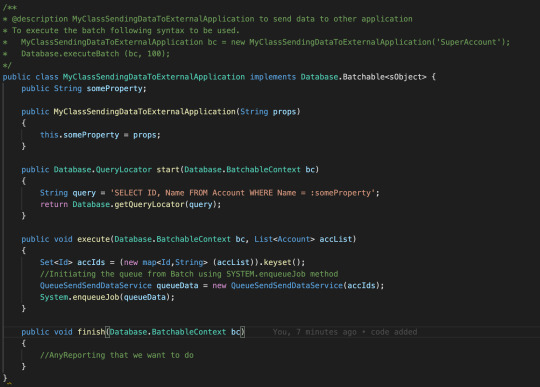Click the 'implements' keyword
Screen dimensions: 540x387
tap(273, 77)
